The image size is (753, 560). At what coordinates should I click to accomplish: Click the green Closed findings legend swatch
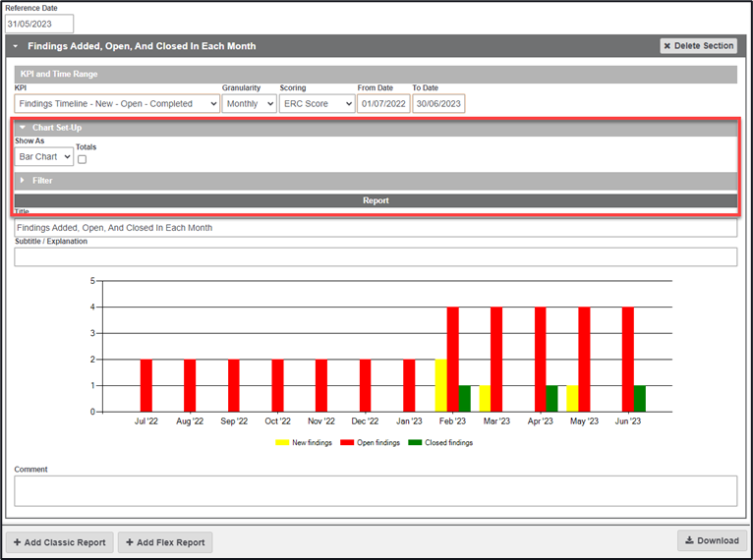[417, 443]
